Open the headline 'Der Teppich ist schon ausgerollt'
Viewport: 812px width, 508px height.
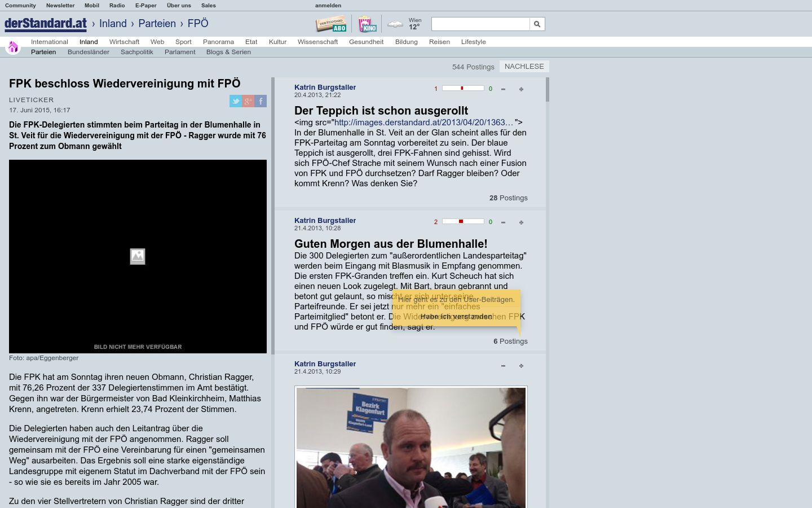pyautogui.click(x=381, y=111)
